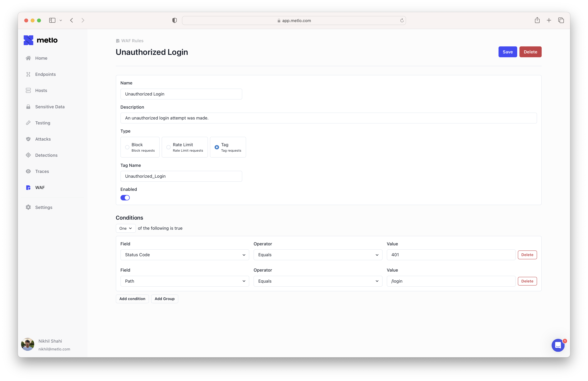Viewport: 588px width, 381px height.
Task: Select the Block type radio button
Action: pyautogui.click(x=127, y=147)
